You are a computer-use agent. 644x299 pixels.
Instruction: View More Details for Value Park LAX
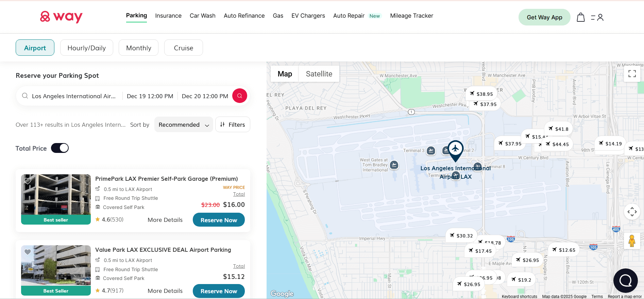click(x=165, y=291)
